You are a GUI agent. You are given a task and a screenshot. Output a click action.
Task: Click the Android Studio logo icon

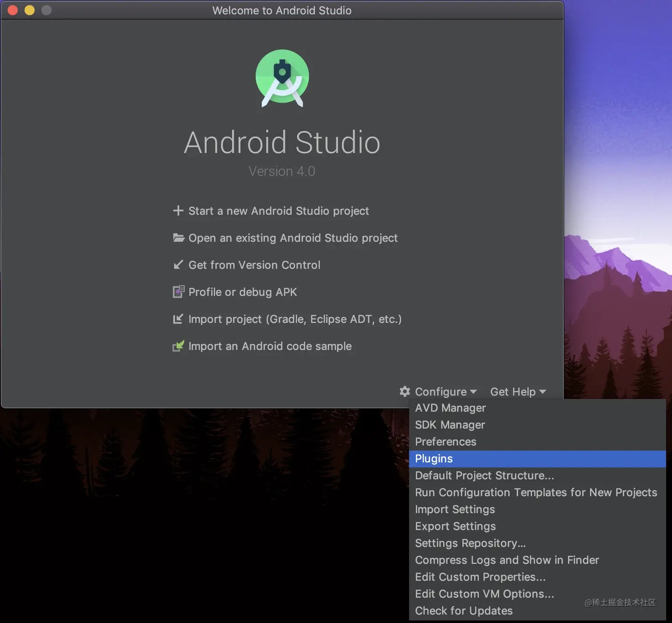[x=282, y=78]
